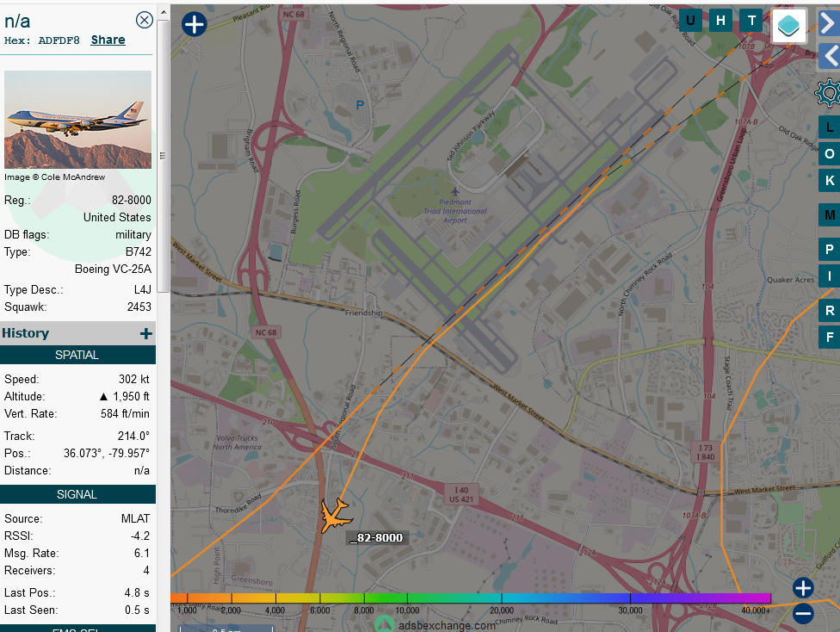Click the round plus button top-left of map
This screenshot has height=632, width=840.
click(x=194, y=25)
